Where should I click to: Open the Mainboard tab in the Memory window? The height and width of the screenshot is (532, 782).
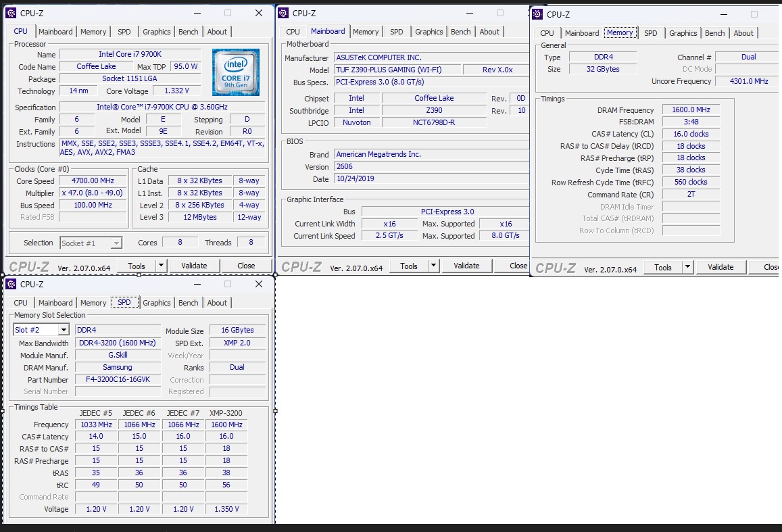(x=582, y=33)
